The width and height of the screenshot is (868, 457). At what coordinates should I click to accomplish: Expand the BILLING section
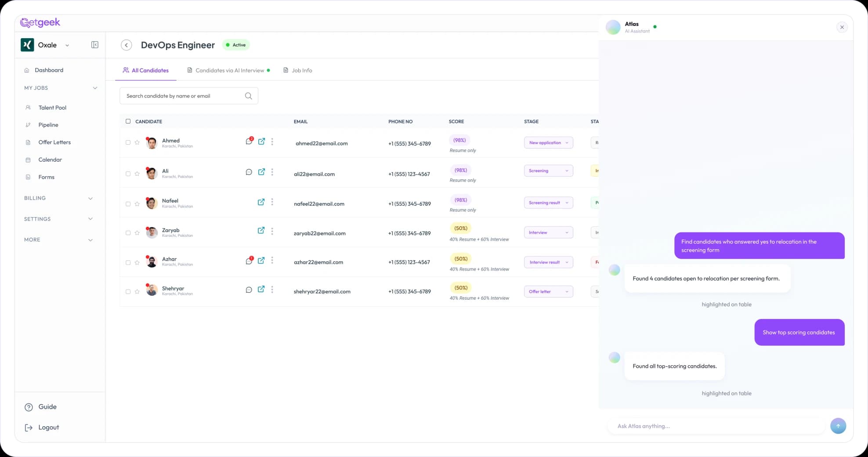tap(90, 198)
